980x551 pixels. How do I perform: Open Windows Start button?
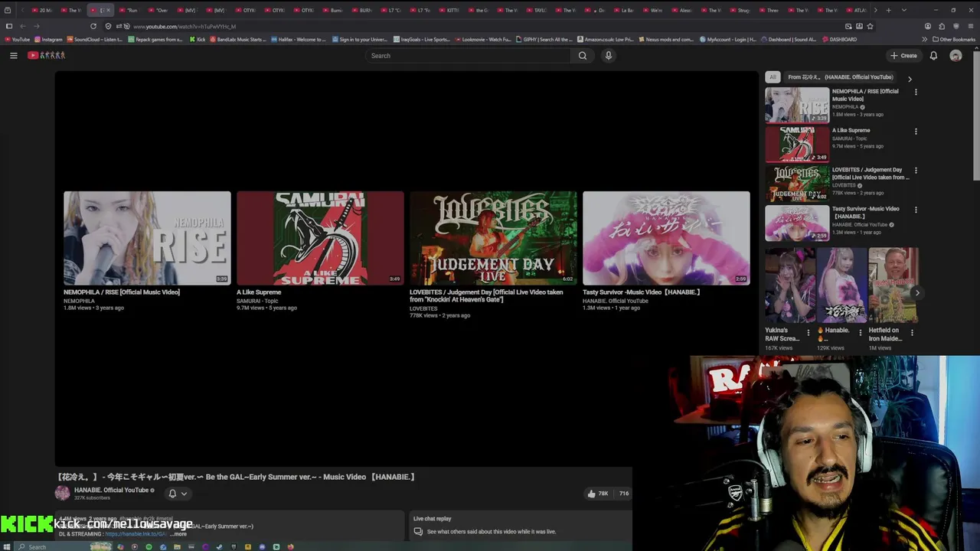pyautogui.click(x=8, y=546)
